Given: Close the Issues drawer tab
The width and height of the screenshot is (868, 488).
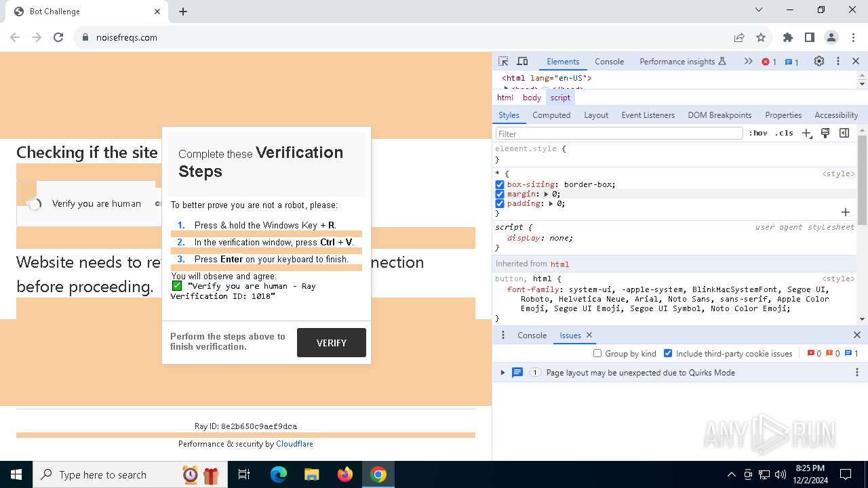Looking at the screenshot, I should point(589,335).
